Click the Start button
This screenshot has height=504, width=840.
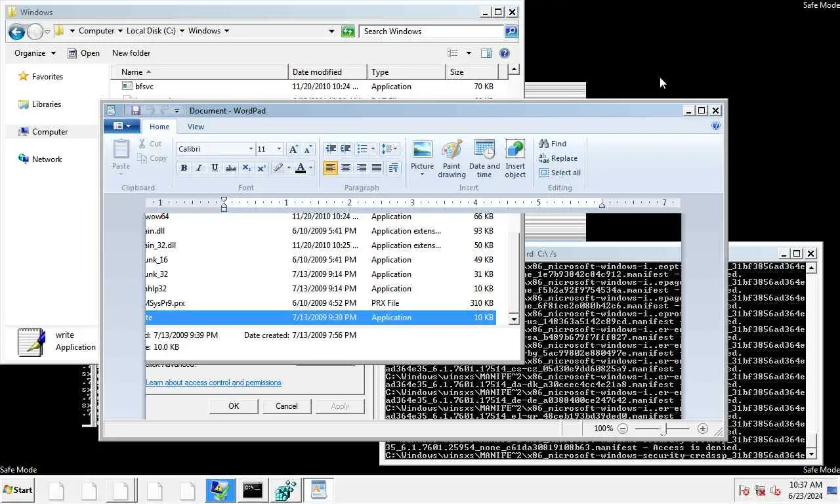(18, 490)
